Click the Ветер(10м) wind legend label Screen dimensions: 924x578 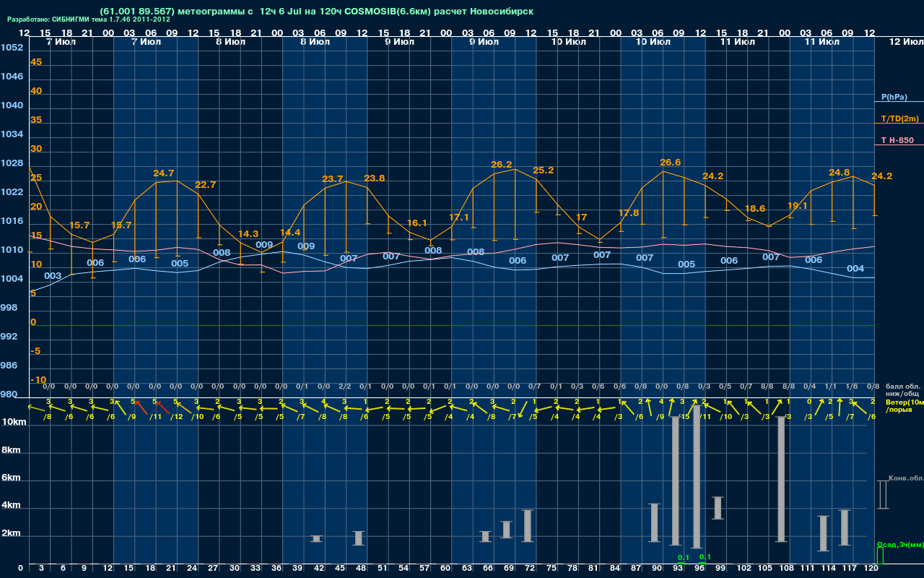tap(905, 402)
